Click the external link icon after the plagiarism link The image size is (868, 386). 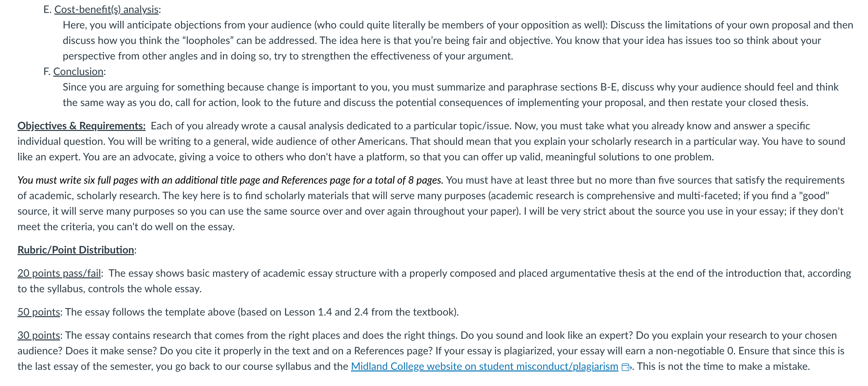click(x=626, y=367)
